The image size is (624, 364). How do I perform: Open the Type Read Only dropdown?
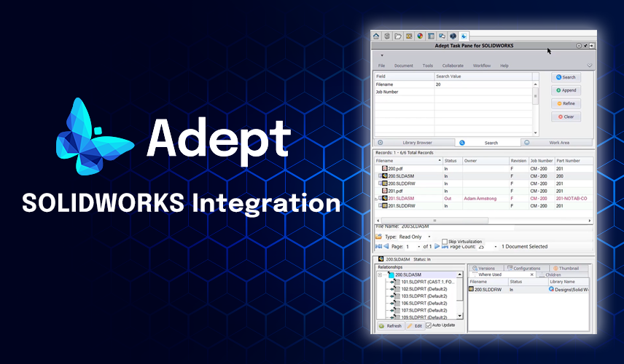tap(429, 237)
